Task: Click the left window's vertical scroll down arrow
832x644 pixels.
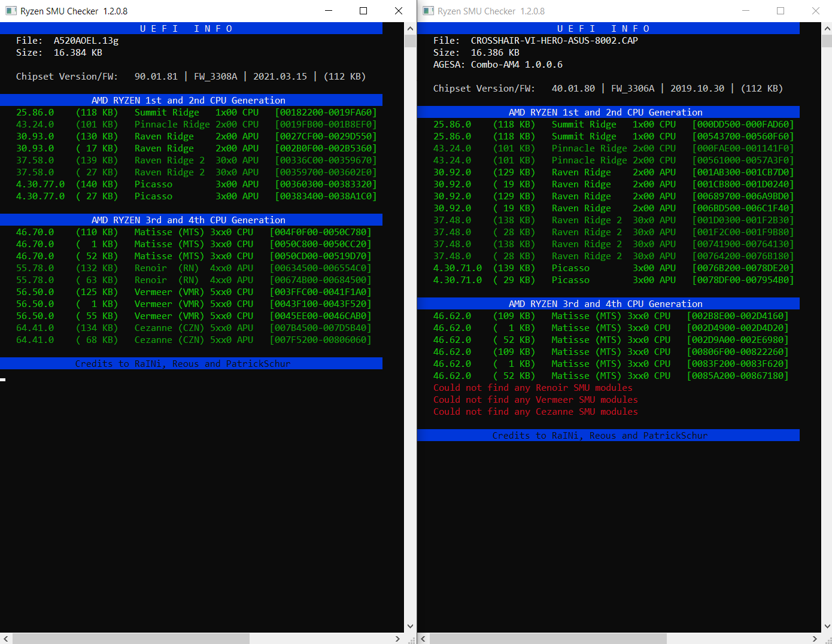Action: [410, 627]
